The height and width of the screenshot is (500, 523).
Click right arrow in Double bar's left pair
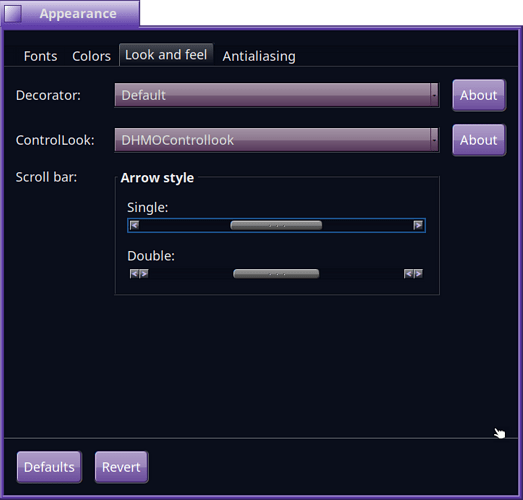pos(144,274)
